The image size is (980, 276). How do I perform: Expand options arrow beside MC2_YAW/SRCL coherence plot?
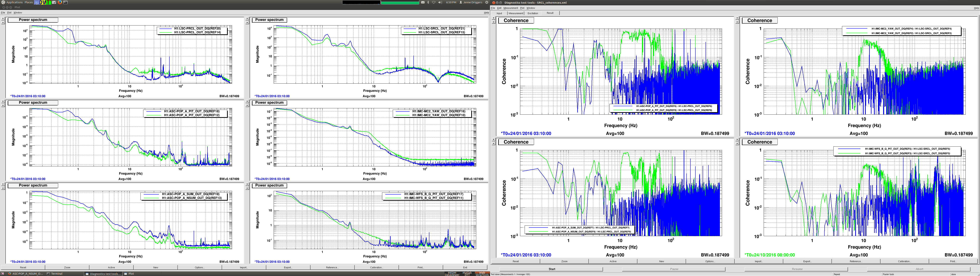click(737, 18)
